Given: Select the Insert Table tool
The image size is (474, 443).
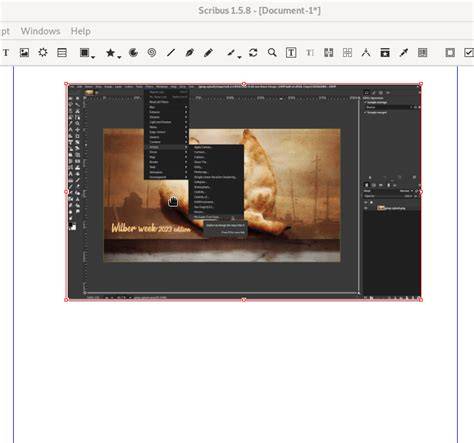Looking at the screenshot, I should [62, 53].
